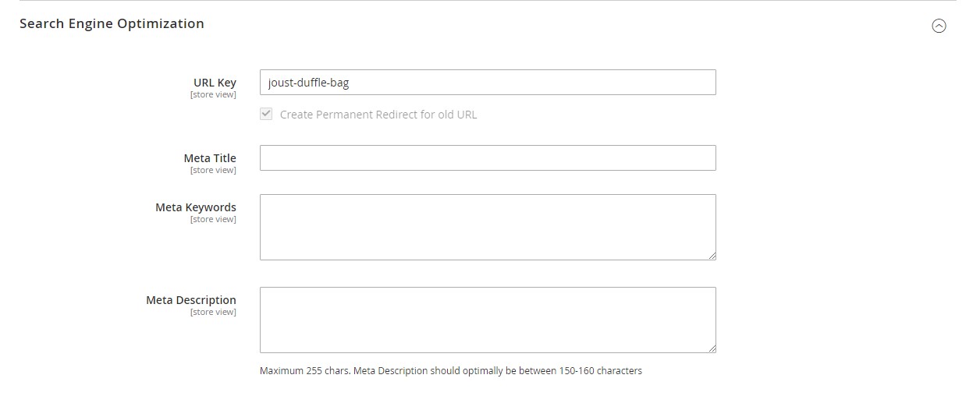The image size is (980, 396).
Task: Click the URL Key field label
Action: coord(215,83)
